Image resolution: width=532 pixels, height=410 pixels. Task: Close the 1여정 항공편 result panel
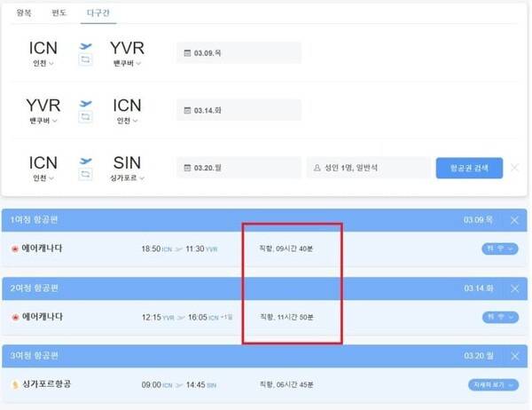(x=514, y=218)
